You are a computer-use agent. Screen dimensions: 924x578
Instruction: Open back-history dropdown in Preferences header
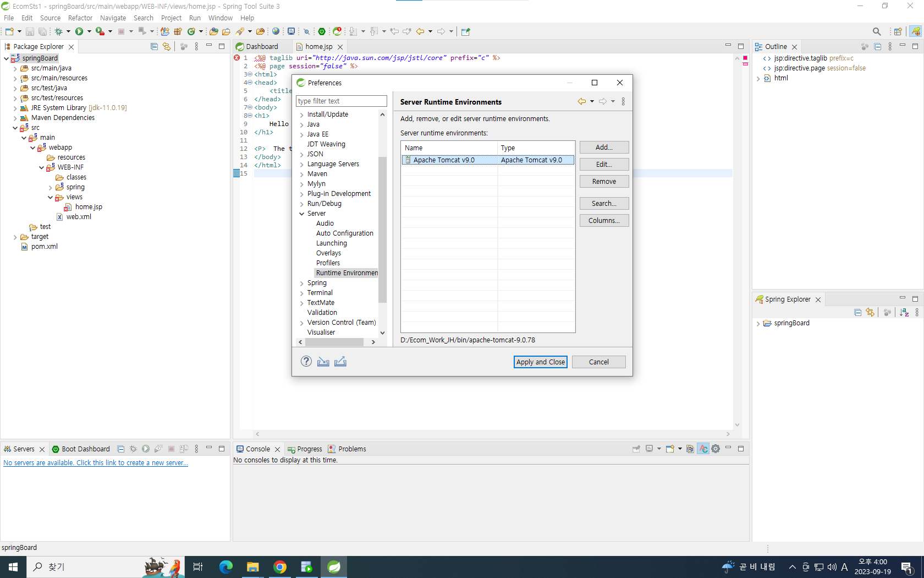coord(592,101)
